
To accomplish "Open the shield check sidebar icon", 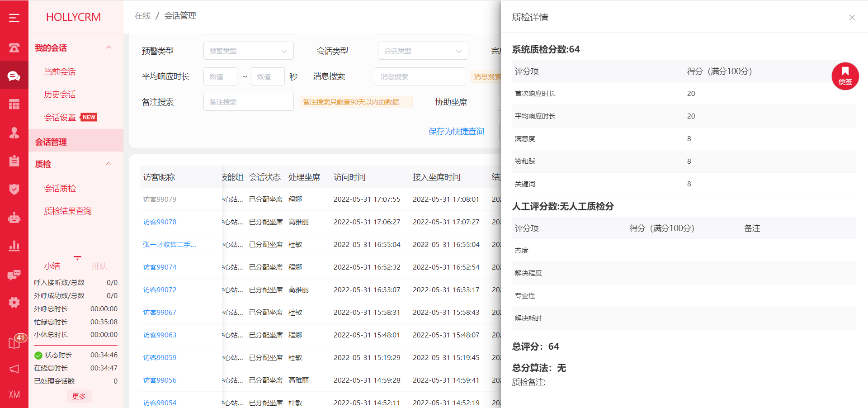I will pos(14,189).
